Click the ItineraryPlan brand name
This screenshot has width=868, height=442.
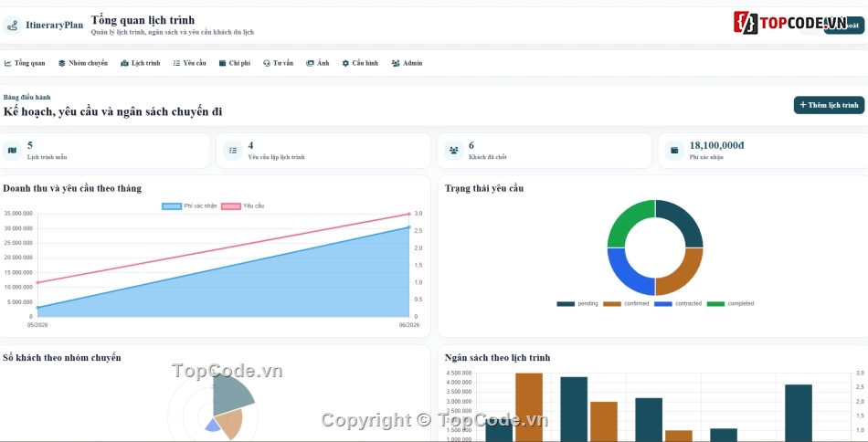click(54, 26)
